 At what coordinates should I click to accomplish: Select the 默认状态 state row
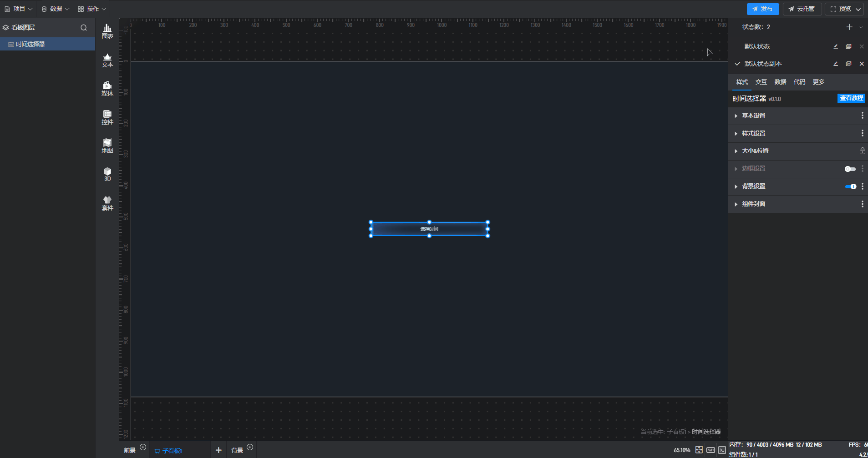pos(757,46)
